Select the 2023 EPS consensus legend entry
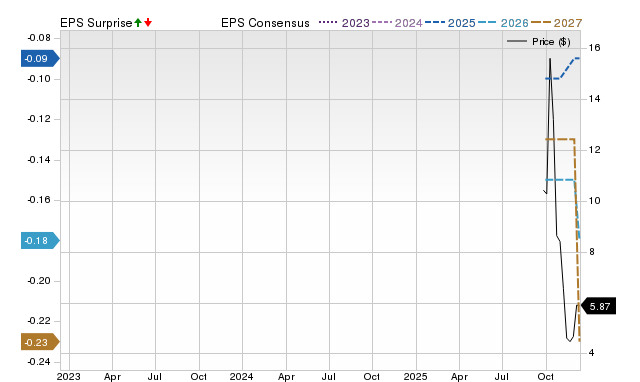Screen dimensions: 640x382 click(x=344, y=23)
